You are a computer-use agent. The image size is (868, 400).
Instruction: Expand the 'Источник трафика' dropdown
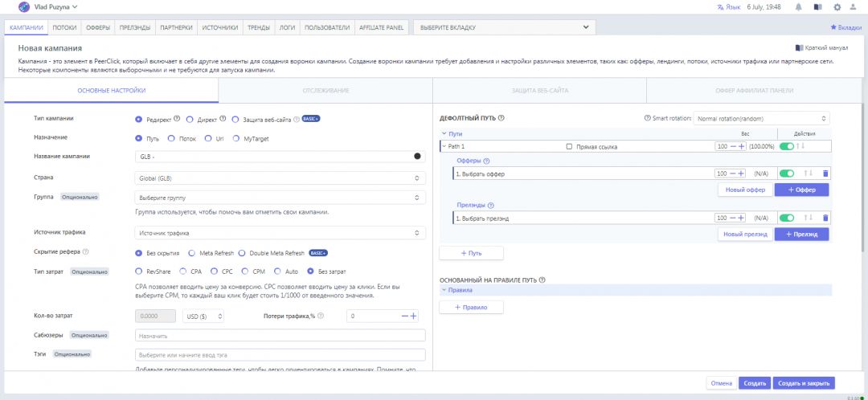(279, 233)
